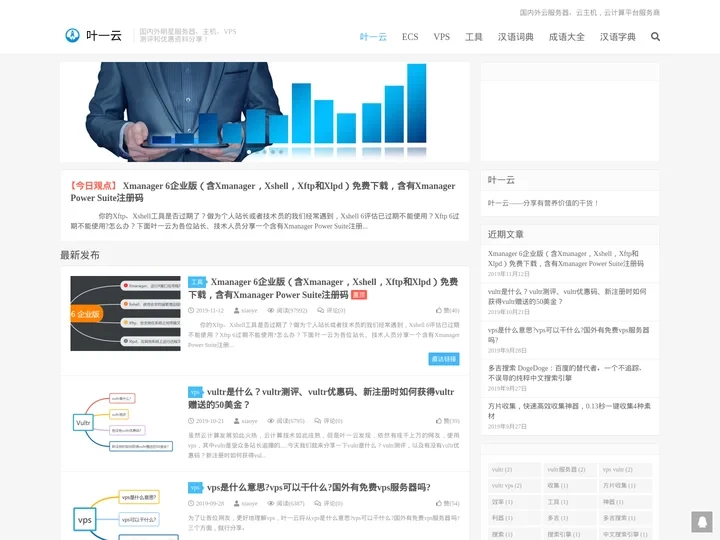
Task: Click the tag 神器 (1)
Action: (x=625, y=502)
